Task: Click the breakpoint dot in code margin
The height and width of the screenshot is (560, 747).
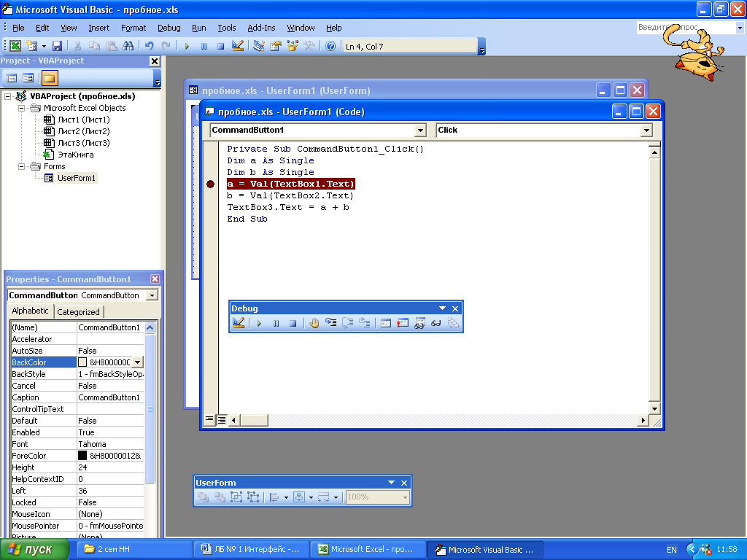Action: [211, 184]
